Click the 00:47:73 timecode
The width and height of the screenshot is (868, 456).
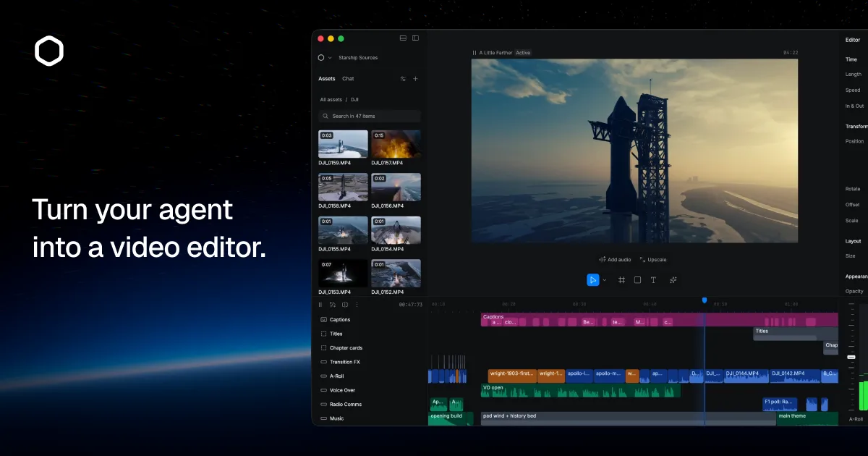click(411, 305)
